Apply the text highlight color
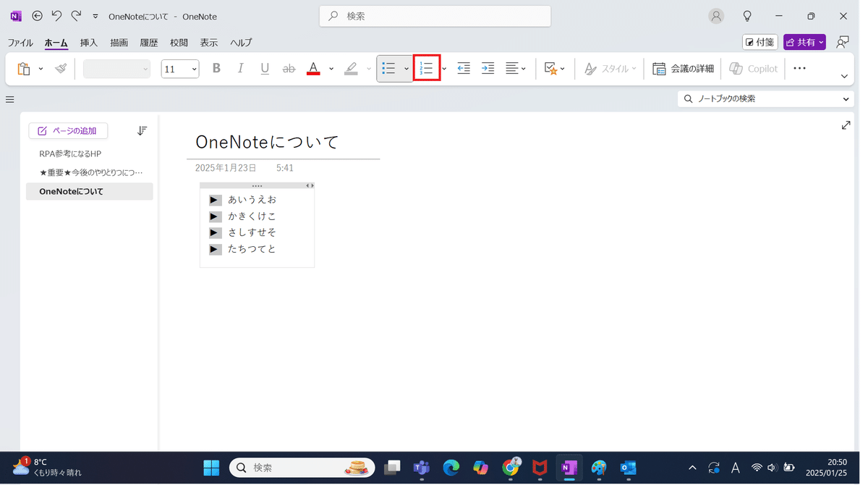The width and height of the screenshot is (868, 485). (x=351, y=68)
